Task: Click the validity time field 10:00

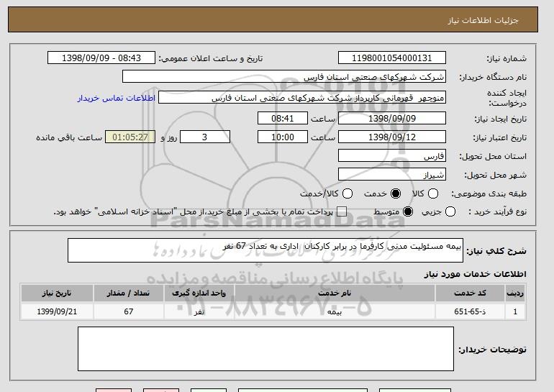Action: [x=283, y=137]
